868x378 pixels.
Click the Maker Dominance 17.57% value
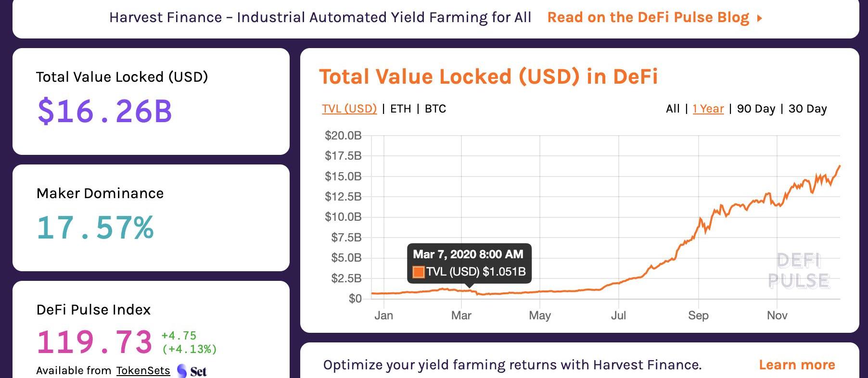[x=95, y=227]
